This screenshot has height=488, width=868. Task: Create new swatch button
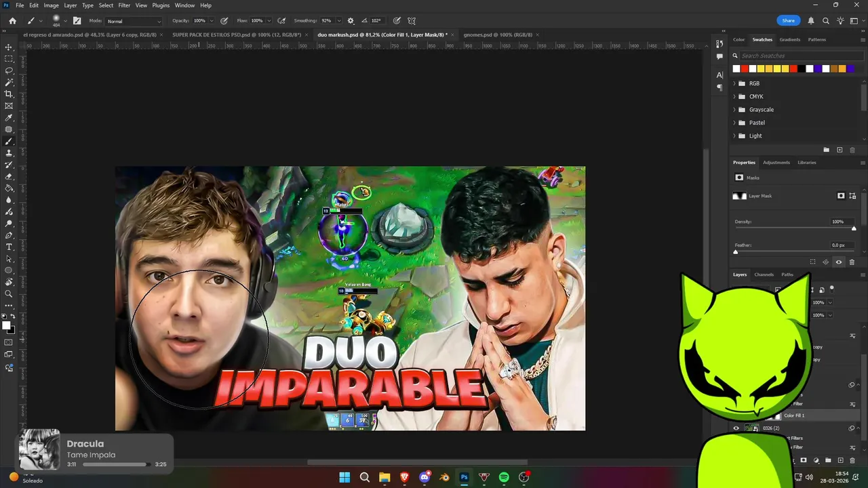coord(840,150)
